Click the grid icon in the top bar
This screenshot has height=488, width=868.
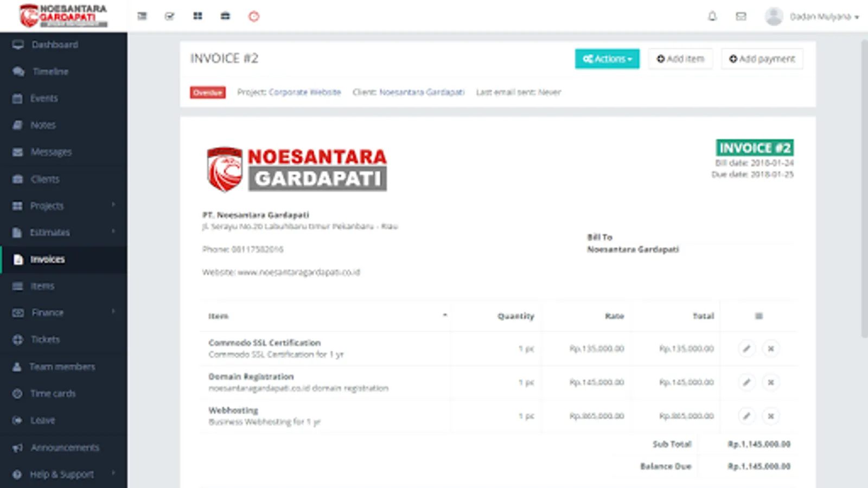click(197, 16)
